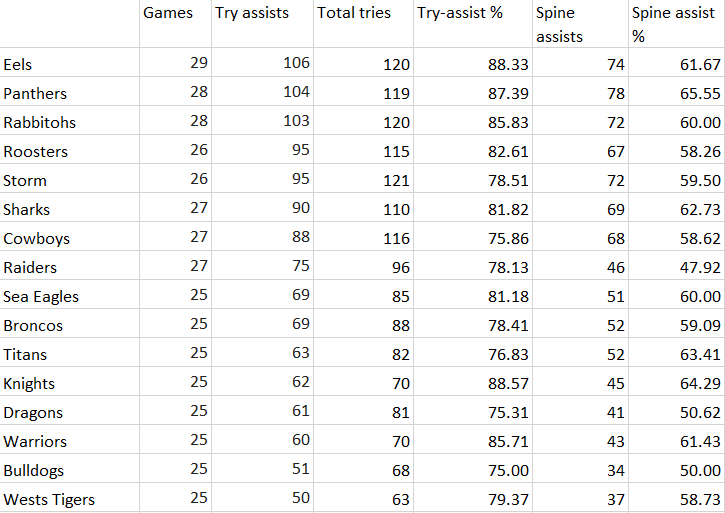Select the Wests Tigers team cell
This screenshot has height=513, width=725.
[49, 499]
